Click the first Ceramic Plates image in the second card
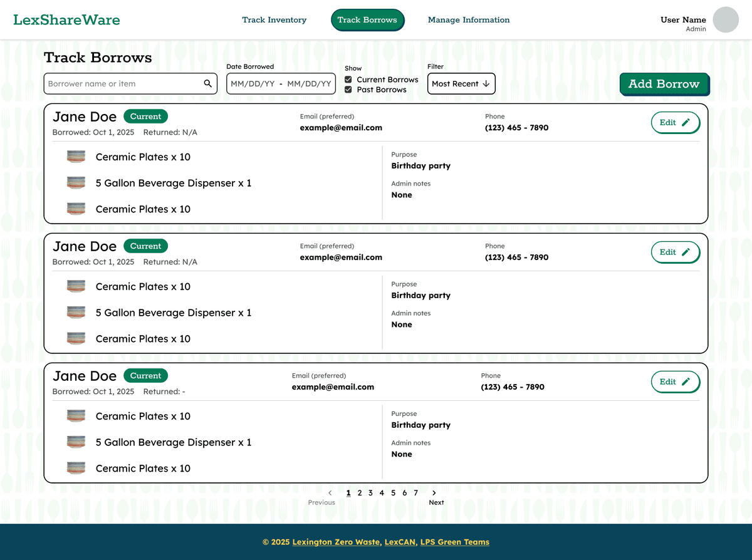 tap(76, 286)
